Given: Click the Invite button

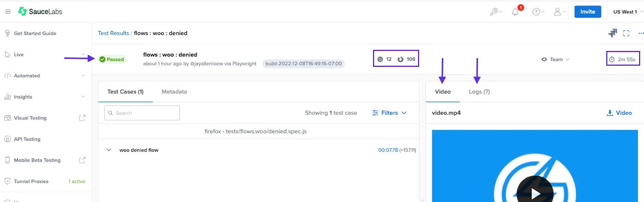Looking at the screenshot, I should coord(588,12).
